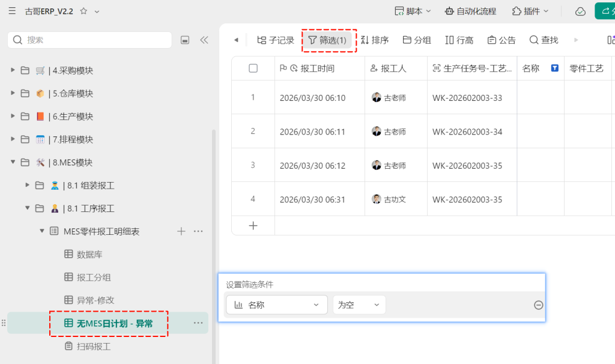Click the blue filter badge on the 名称 column
The width and height of the screenshot is (615, 364).
(554, 68)
